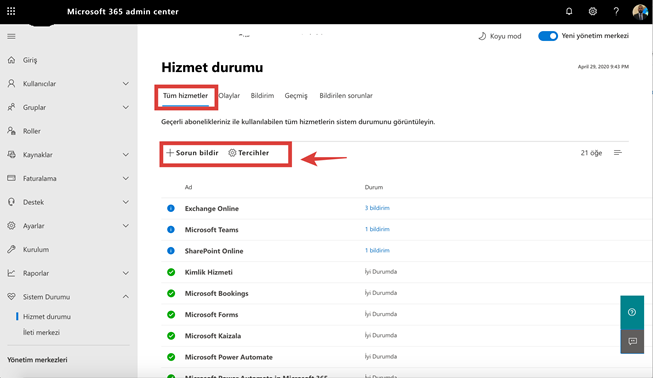Viewport: 653px width, 378px height.
Task: Open the notifications bell icon
Action: (569, 11)
